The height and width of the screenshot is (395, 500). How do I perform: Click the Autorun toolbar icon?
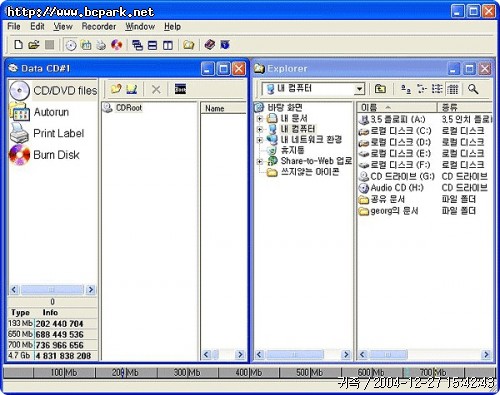(86, 45)
